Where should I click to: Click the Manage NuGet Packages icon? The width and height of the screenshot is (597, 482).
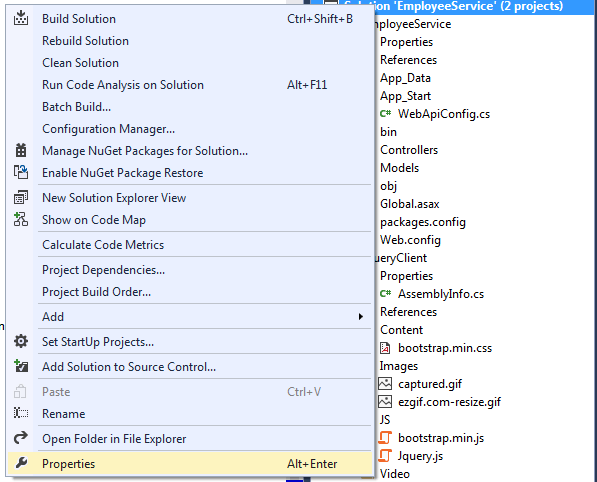click(x=21, y=150)
